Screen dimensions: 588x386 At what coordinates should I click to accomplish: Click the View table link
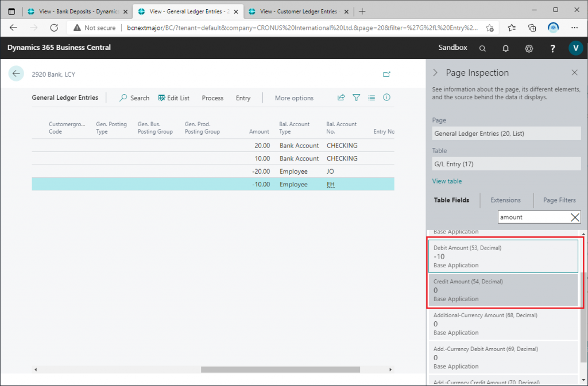pos(447,181)
